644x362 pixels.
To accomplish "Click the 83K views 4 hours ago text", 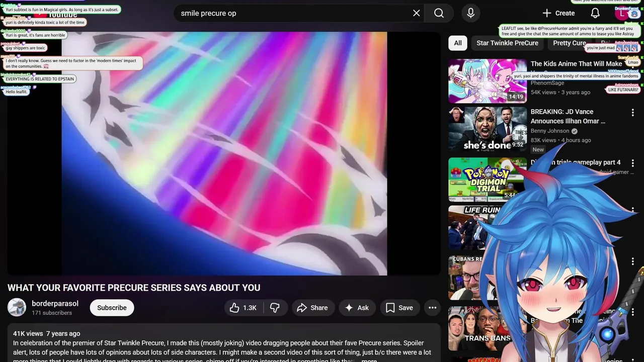I will tap(561, 140).
